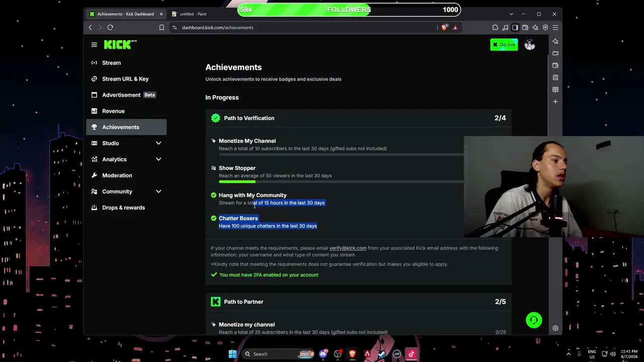Viewport: 644px width, 362px height.
Task: Open the browser tab search dropdown
Action: [x=511, y=14]
